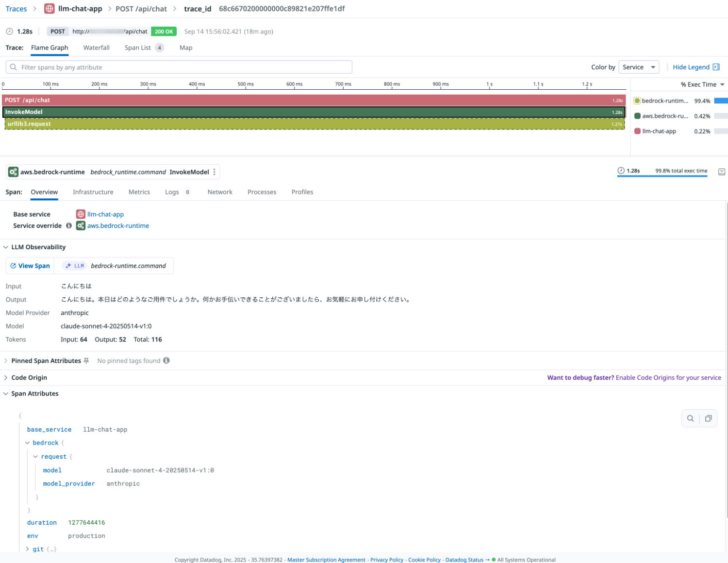Click the clock icon beside 99.8% total exec time
The image size is (728, 563).
pyautogui.click(x=621, y=171)
